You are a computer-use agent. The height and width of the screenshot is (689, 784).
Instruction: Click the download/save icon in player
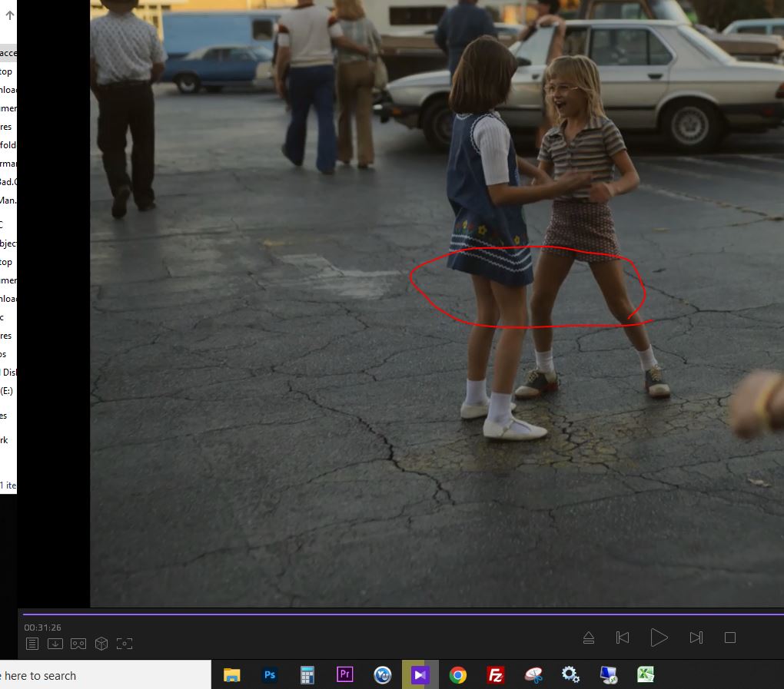click(x=55, y=644)
